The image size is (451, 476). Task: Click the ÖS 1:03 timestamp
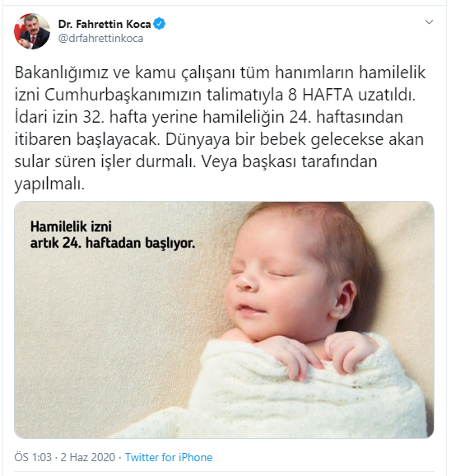(33, 457)
